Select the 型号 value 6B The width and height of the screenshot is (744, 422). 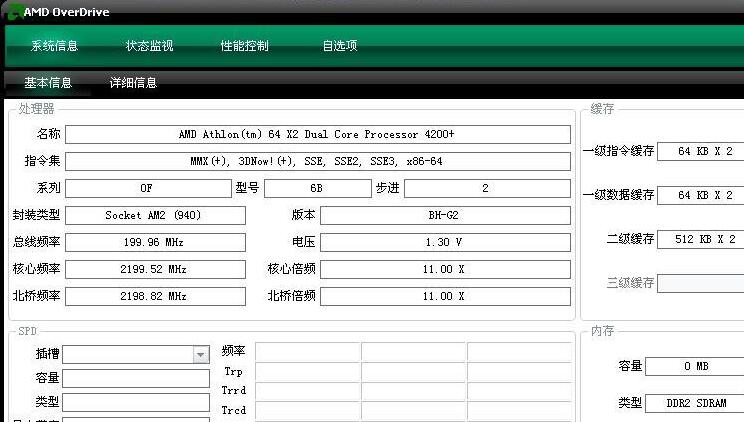coord(317,188)
